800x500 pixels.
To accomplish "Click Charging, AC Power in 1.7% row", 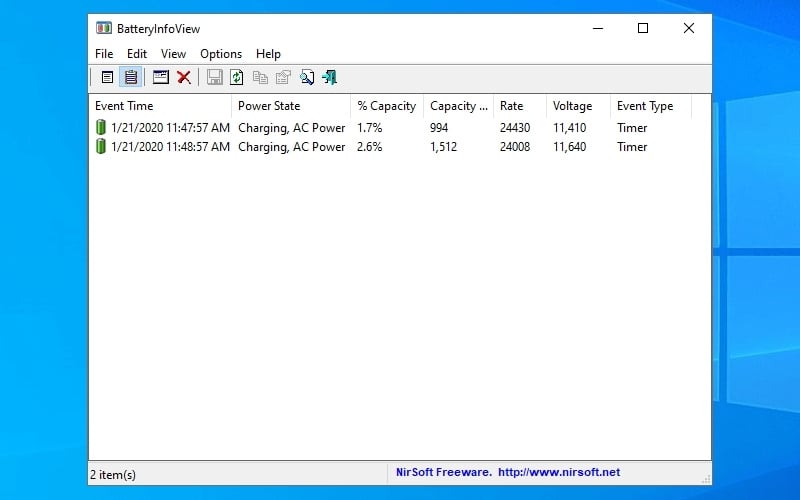I will coord(291,128).
